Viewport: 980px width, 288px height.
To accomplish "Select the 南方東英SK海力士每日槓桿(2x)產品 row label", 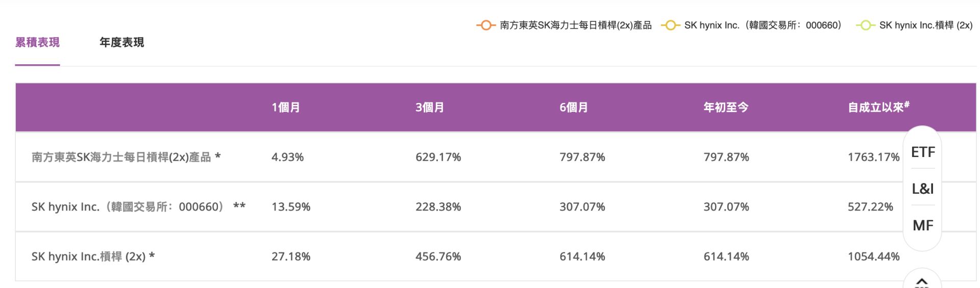I will pyautogui.click(x=126, y=157).
